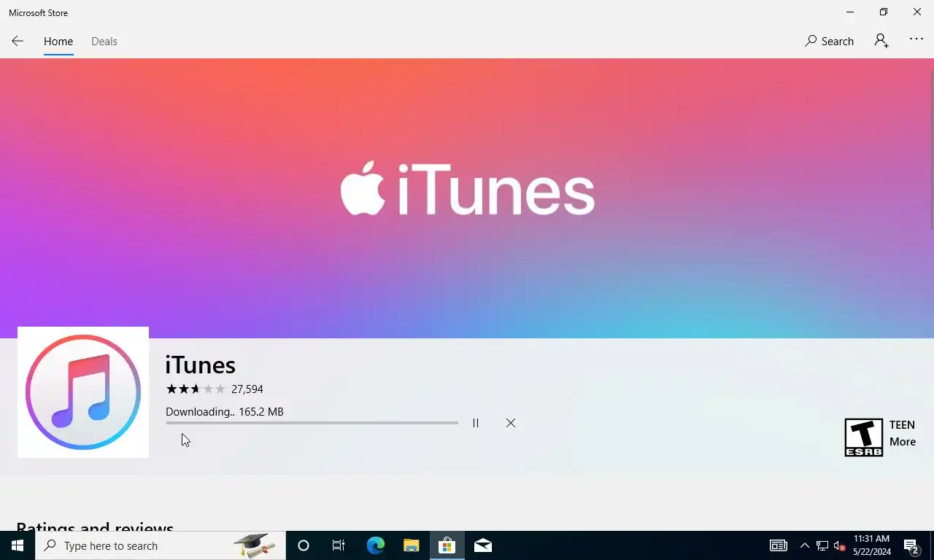
Task: Click the iTunes hero banner
Action: (466, 198)
